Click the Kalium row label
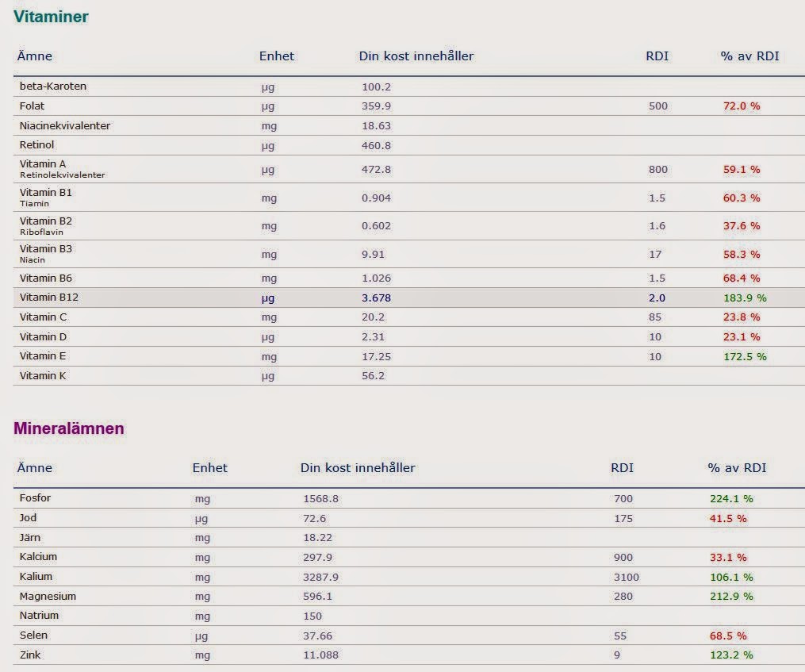This screenshot has height=672, width=805. click(36, 577)
